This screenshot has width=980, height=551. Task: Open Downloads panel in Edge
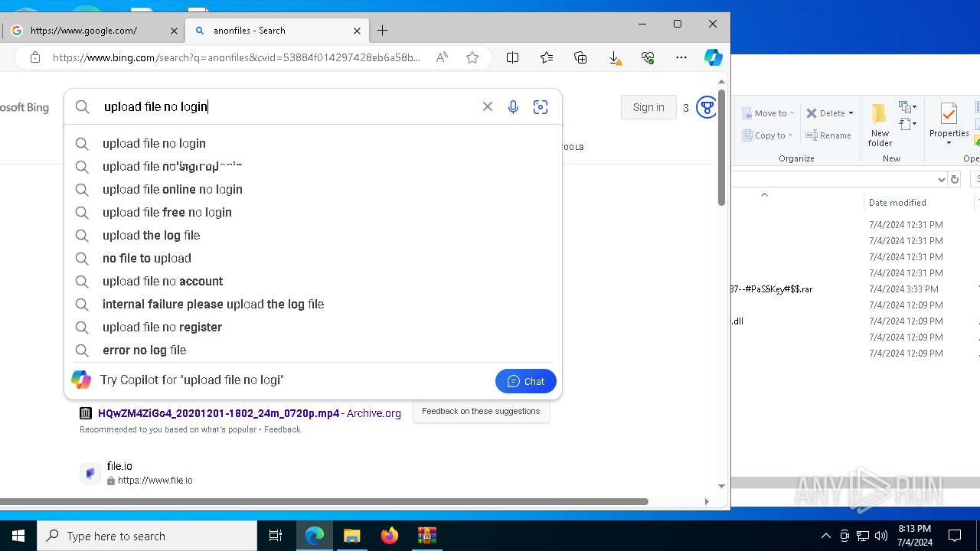coord(614,57)
